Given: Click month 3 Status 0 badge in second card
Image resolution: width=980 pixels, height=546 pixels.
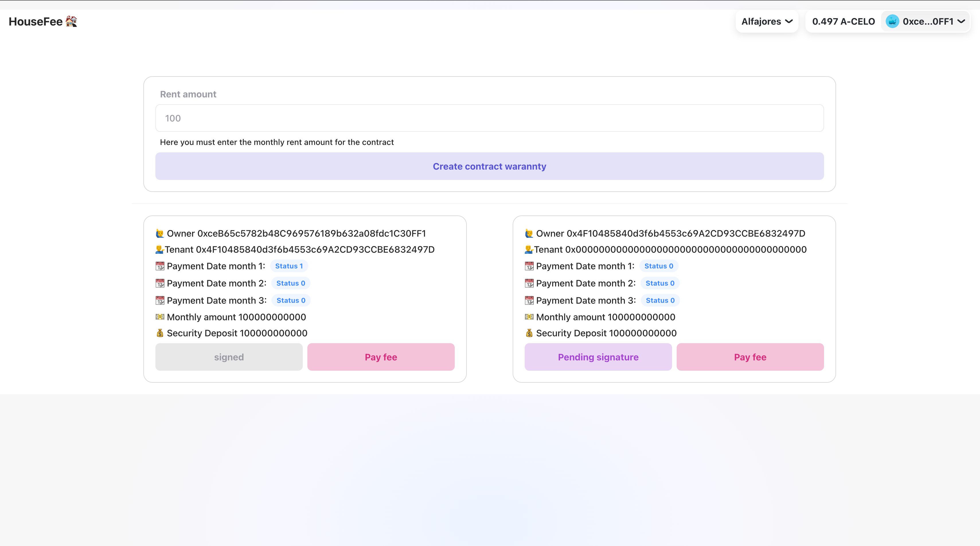Looking at the screenshot, I should pos(660,301).
